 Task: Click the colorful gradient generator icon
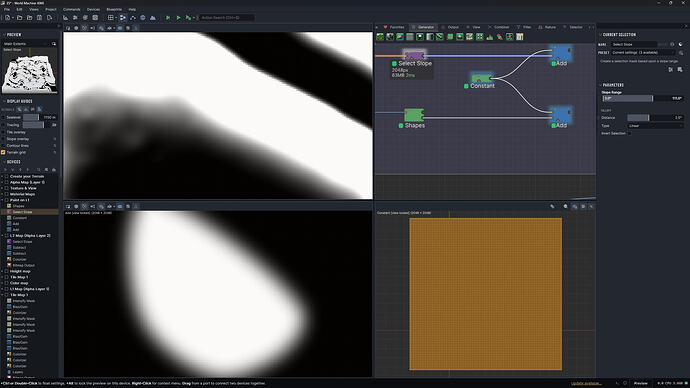[400, 37]
